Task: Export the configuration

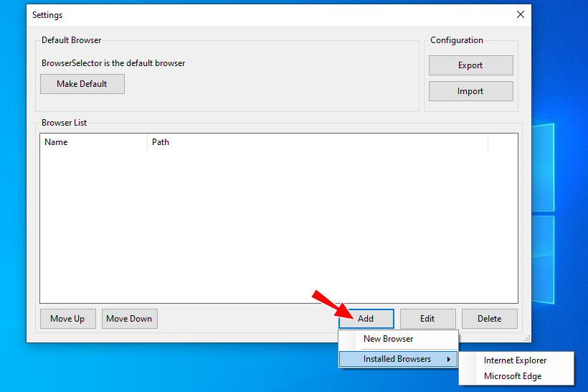Action: click(470, 65)
